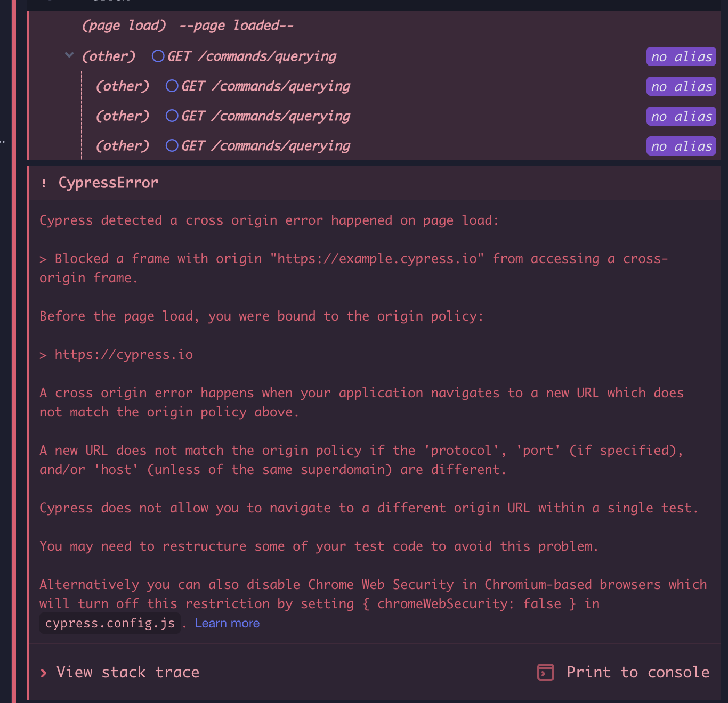Select the CypressError header
Viewport: 728px width, 703px height.
(108, 183)
